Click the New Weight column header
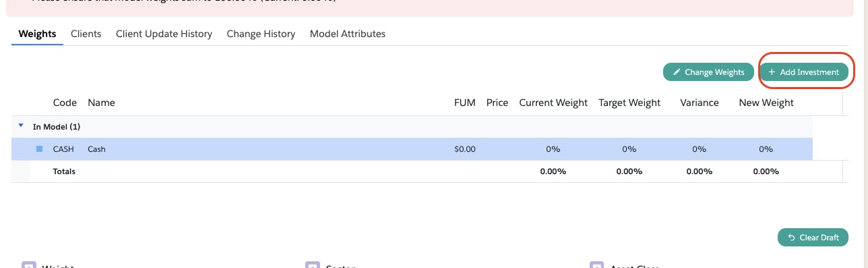The width and height of the screenshot is (868, 268). tap(766, 103)
